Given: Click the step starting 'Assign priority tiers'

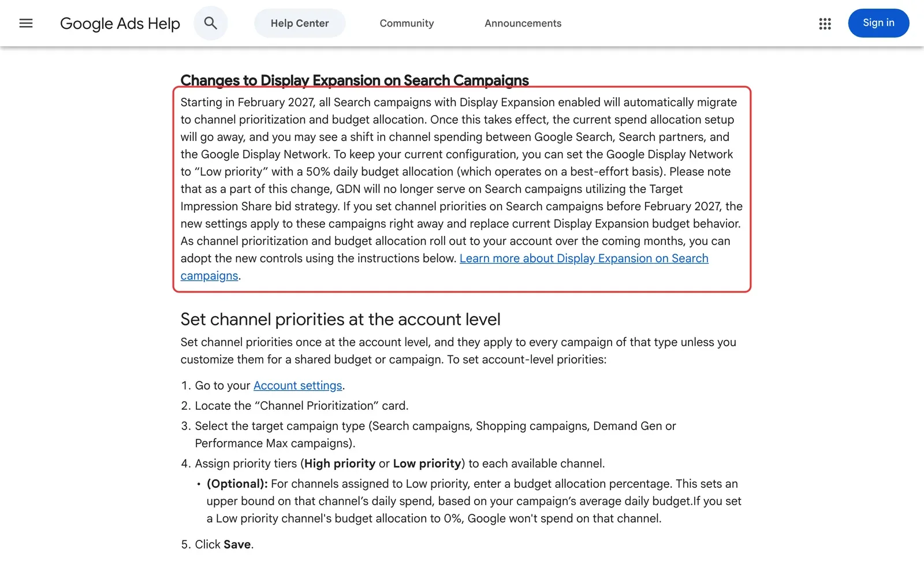Looking at the screenshot, I should 400,464.
